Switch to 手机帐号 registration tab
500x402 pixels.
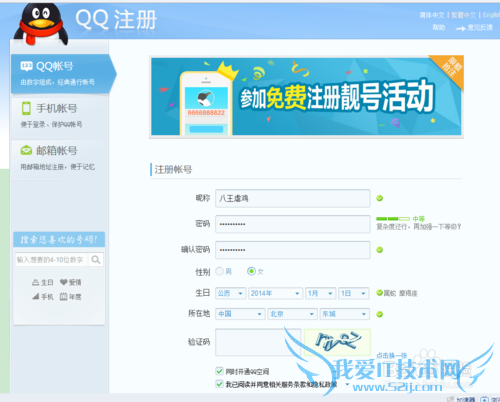point(59,116)
